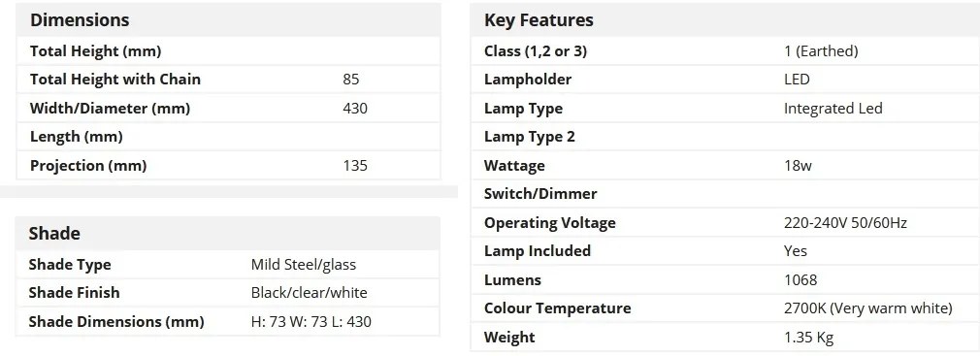Select the Shade Type value Mild Steel/glass
Image resolution: width=980 pixels, height=356 pixels.
(x=303, y=264)
